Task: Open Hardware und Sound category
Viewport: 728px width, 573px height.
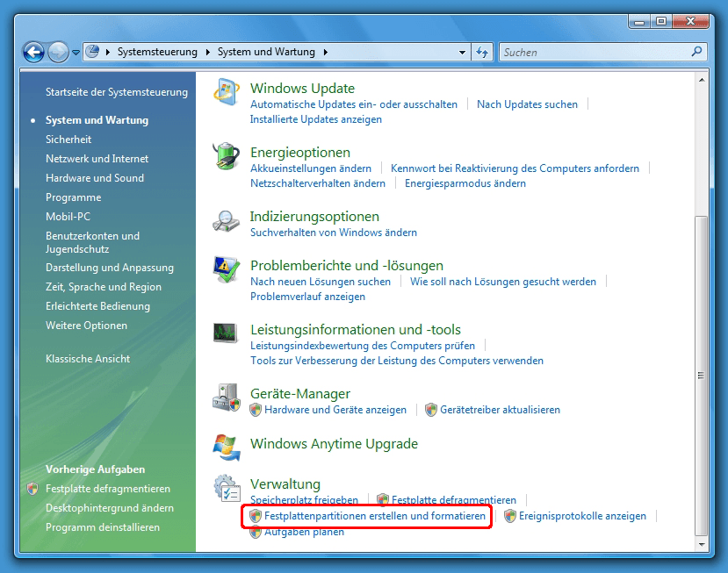Action: point(95,178)
